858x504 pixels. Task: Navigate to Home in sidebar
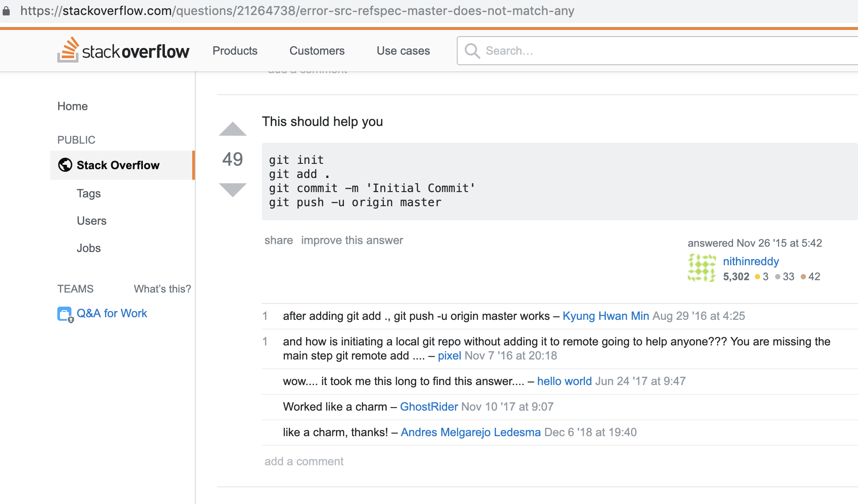pyautogui.click(x=72, y=106)
